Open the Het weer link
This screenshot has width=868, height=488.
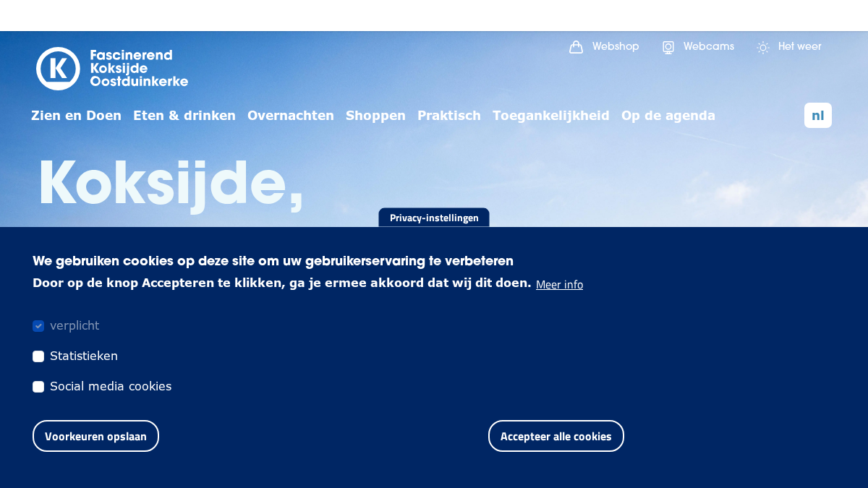point(800,46)
